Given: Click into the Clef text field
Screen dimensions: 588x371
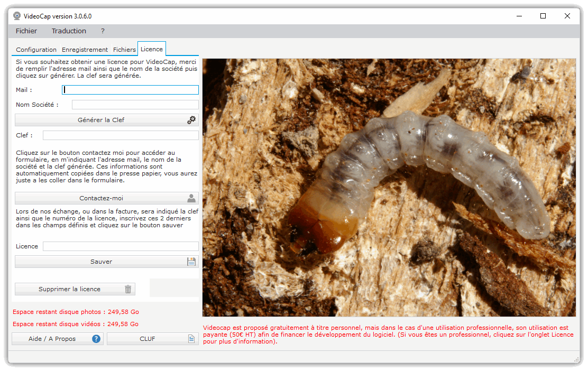Looking at the screenshot, I should coord(121,135).
